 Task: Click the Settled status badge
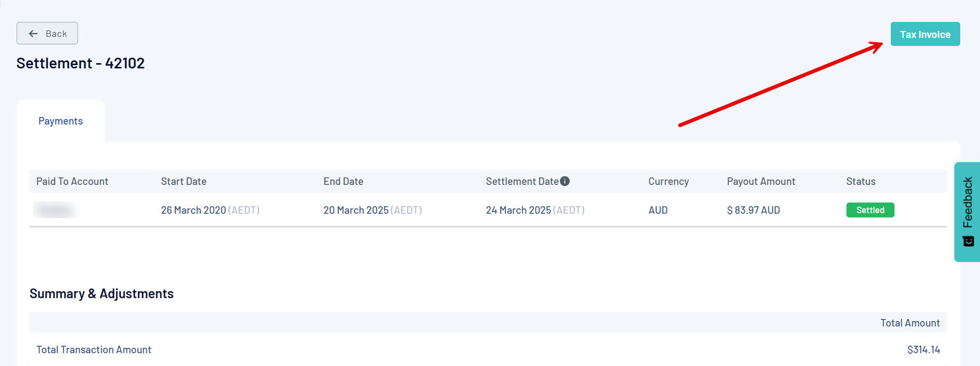(x=870, y=210)
